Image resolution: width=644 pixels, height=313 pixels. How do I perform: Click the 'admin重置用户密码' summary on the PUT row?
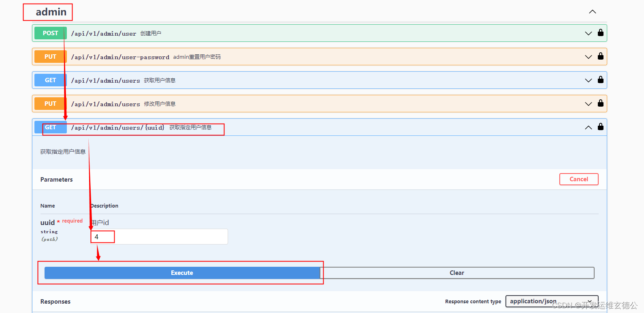click(197, 57)
